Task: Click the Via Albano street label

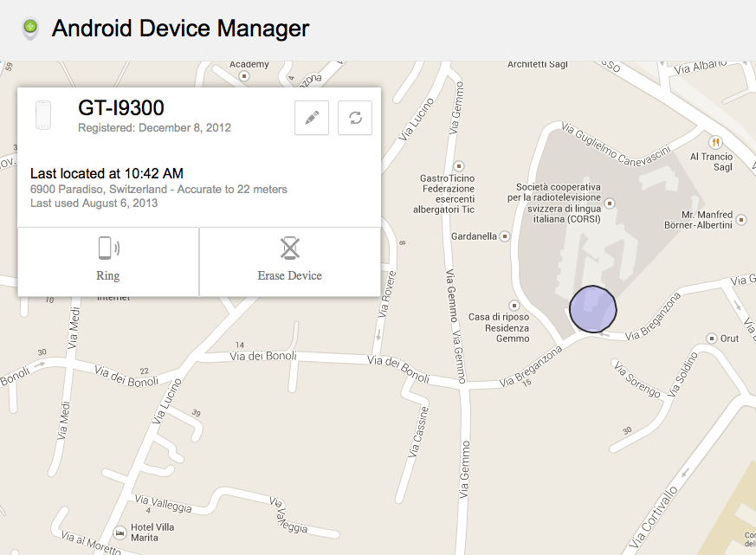Action: click(700, 67)
